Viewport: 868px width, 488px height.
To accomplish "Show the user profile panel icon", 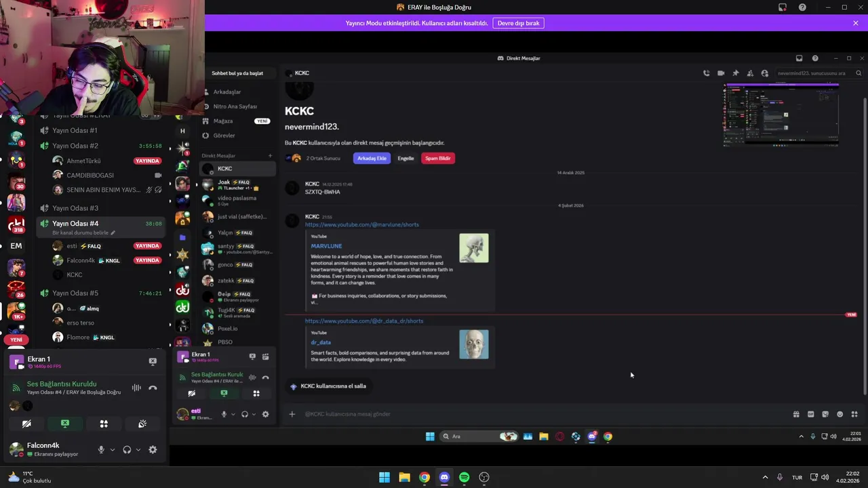I will [x=765, y=73].
